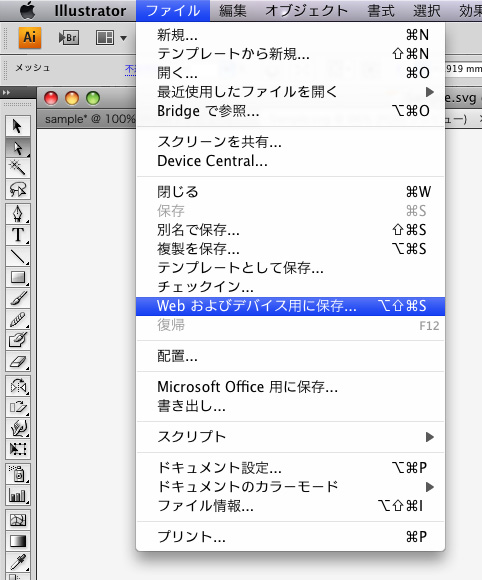
Task: Expand the tools panel with double arrows
Action: click(6, 92)
